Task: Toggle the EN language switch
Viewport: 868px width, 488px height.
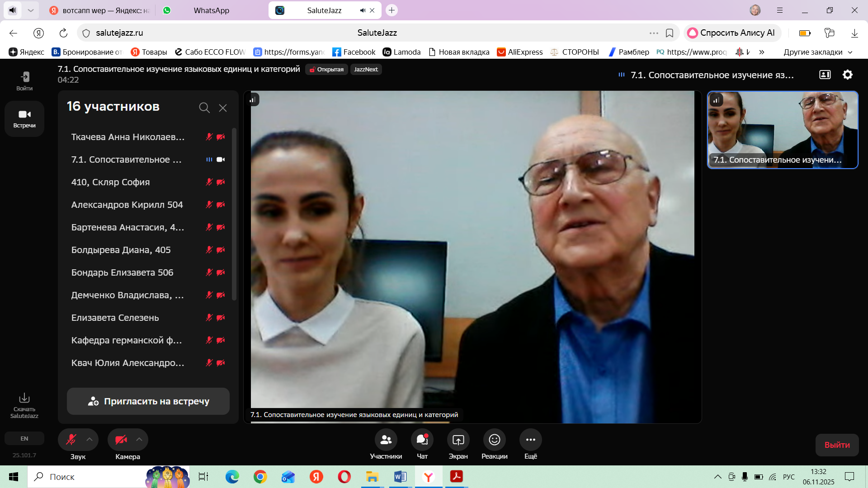Action: (x=24, y=438)
